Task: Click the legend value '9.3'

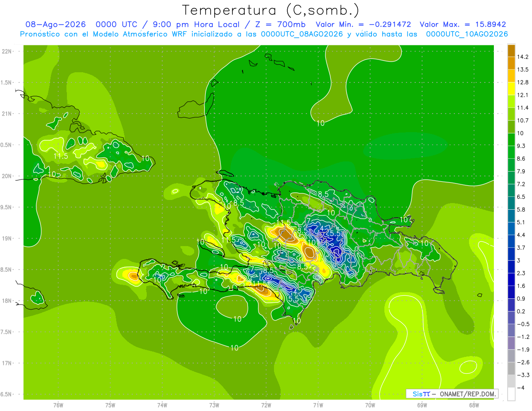Action: [521, 146]
